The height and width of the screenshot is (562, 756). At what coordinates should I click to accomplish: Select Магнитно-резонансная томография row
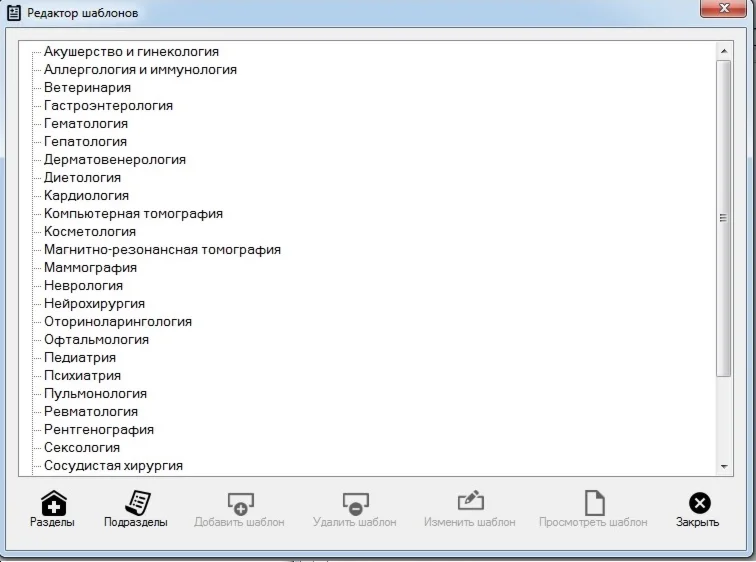click(x=162, y=250)
